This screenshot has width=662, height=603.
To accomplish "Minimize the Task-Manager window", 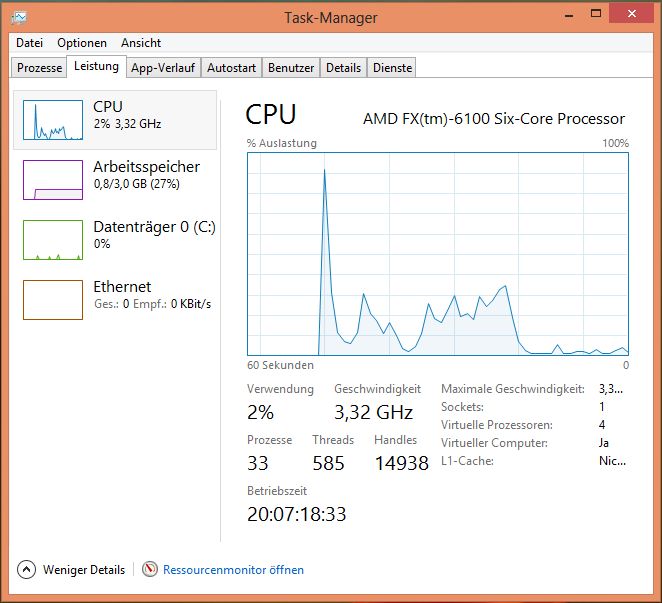I will coord(567,13).
